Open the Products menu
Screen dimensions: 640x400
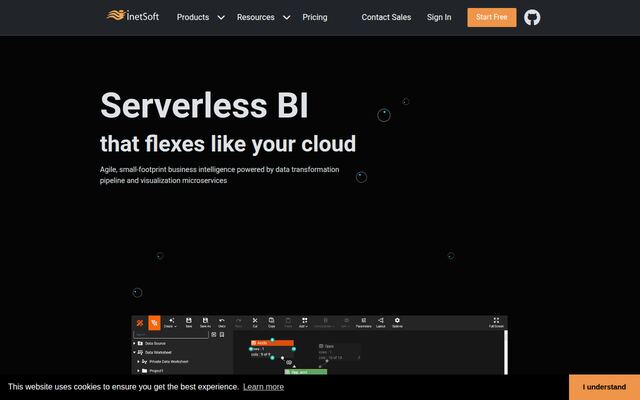[x=193, y=17]
